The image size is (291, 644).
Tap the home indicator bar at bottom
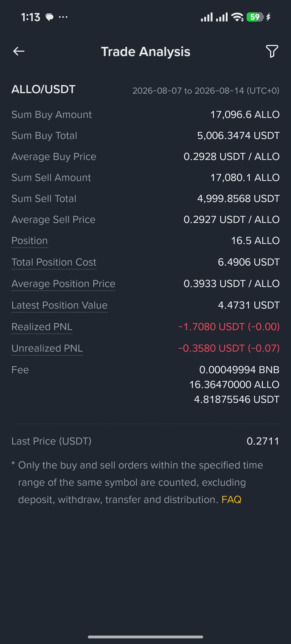145,637
